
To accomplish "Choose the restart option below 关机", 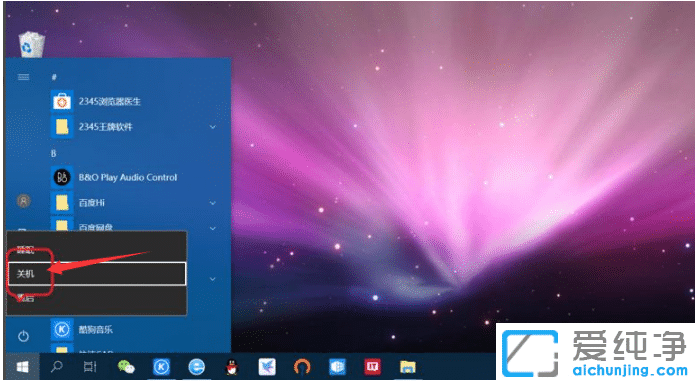I will coord(97,298).
